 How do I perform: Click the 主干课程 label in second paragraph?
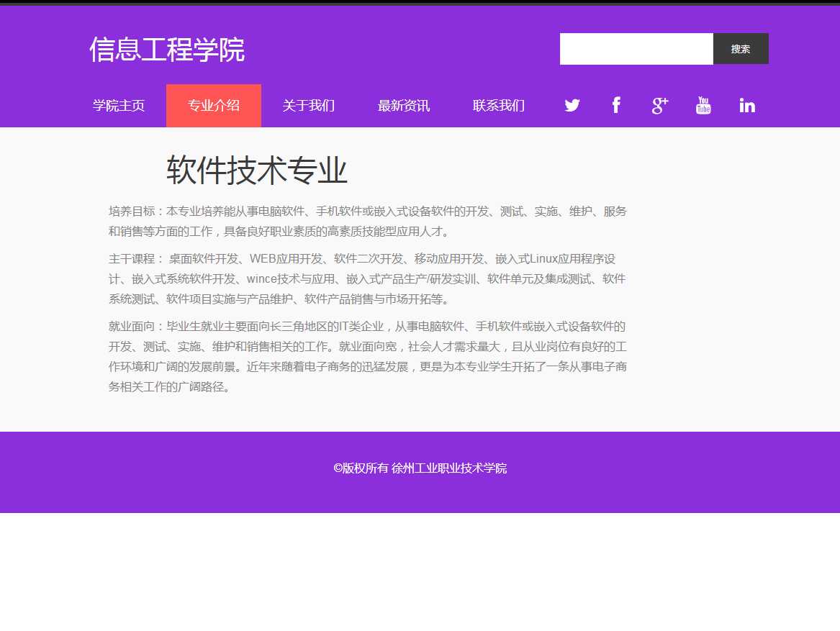(132, 259)
